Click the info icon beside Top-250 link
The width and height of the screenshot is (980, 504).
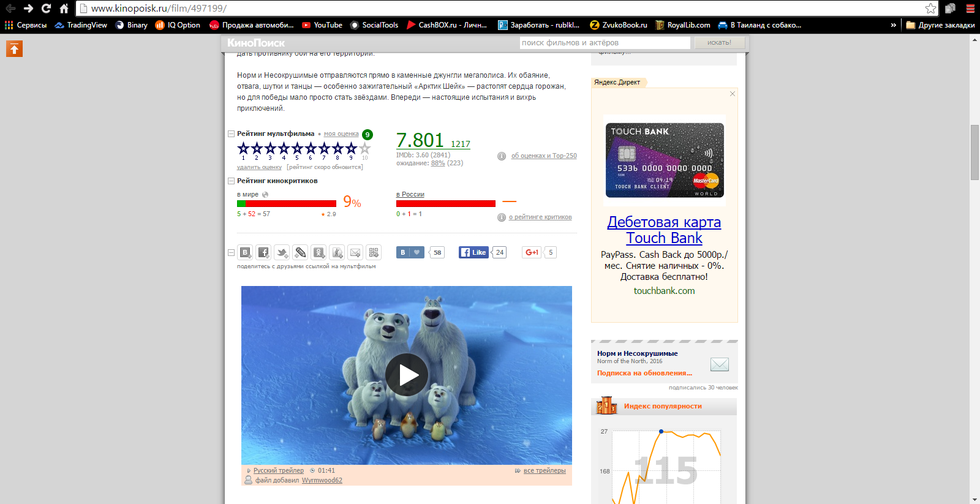coord(501,156)
